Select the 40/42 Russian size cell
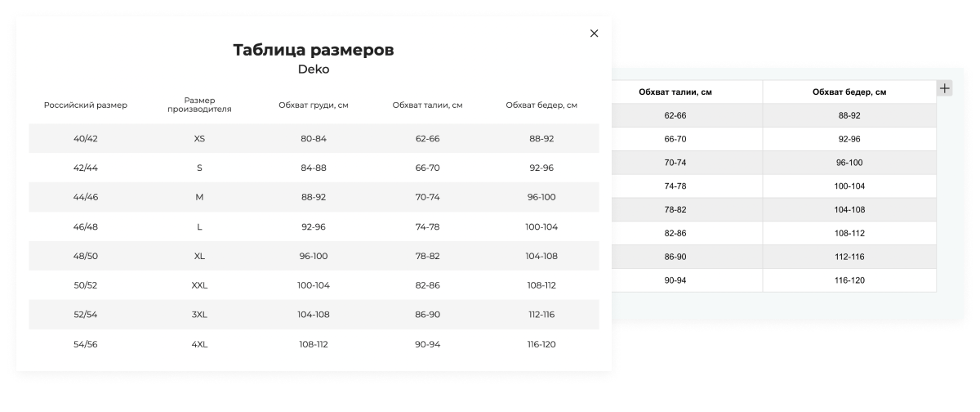This screenshot has width=980, height=412. [x=86, y=139]
